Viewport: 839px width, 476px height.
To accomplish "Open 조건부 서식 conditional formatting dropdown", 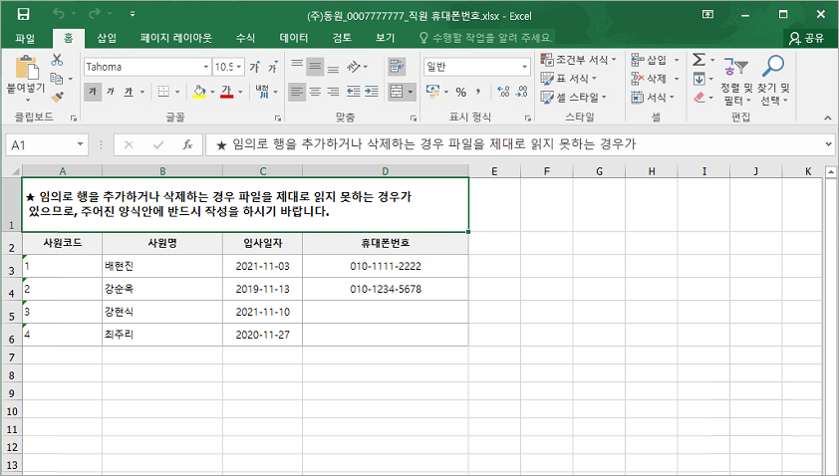I will point(578,59).
